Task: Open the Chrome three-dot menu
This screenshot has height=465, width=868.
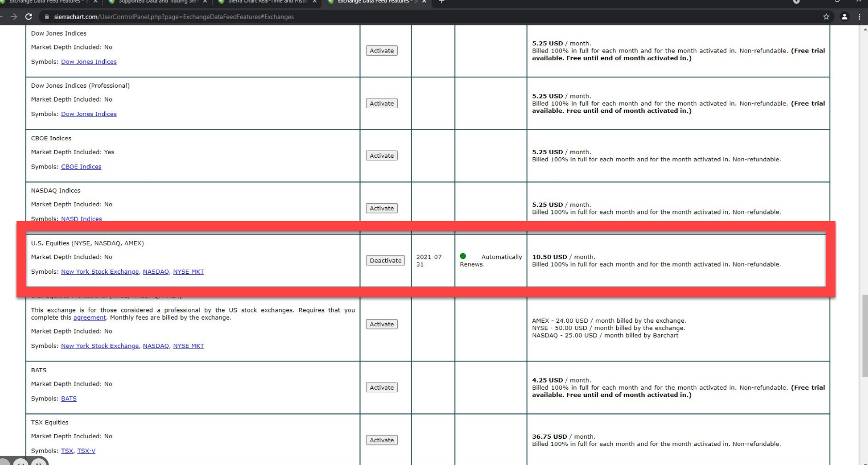Action: [x=859, y=16]
